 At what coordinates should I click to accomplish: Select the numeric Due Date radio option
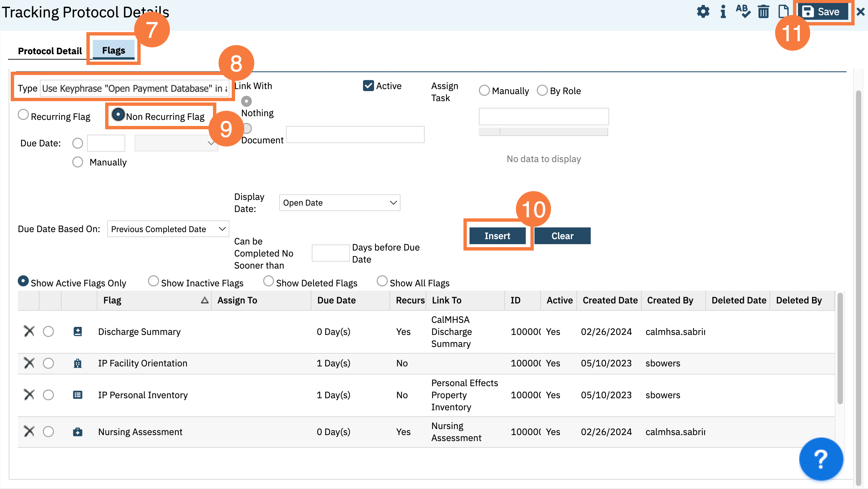tap(77, 143)
